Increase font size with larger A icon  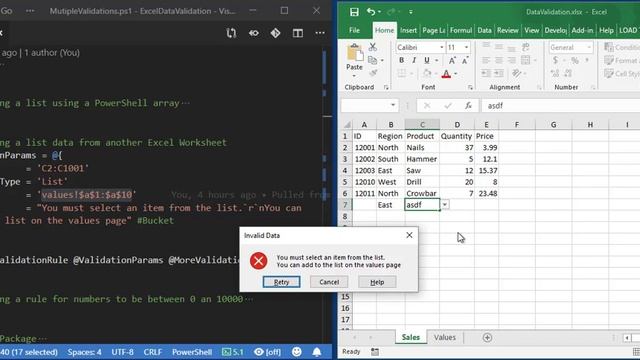tap(452, 60)
